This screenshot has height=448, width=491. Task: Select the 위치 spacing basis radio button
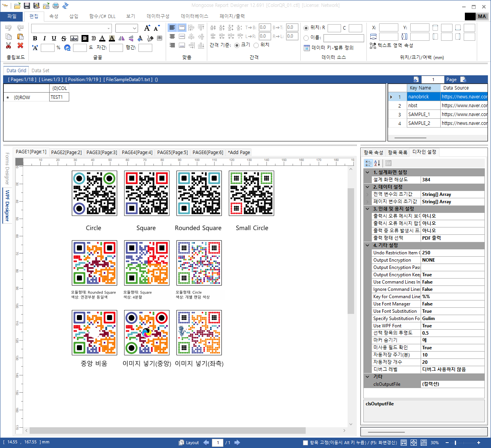pos(256,45)
